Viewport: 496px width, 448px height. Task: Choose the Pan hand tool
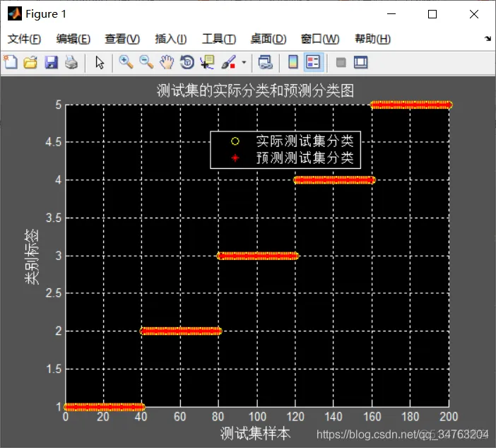pos(167,62)
